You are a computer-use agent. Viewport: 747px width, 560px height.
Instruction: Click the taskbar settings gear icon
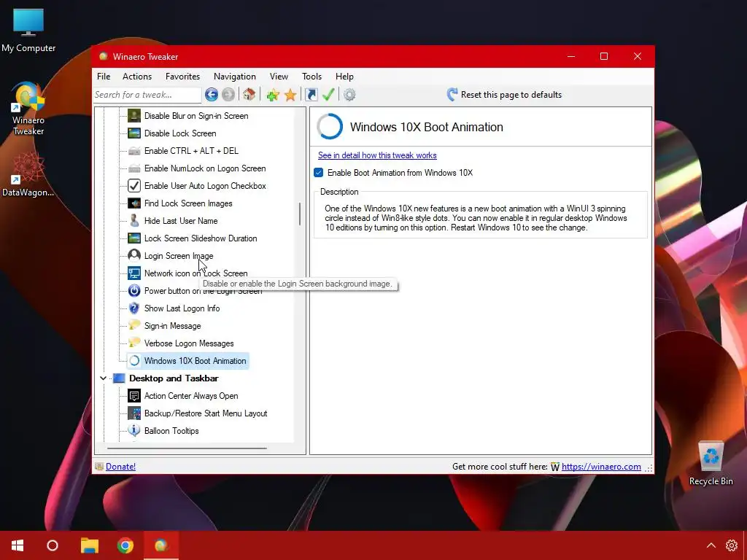[x=731, y=545]
